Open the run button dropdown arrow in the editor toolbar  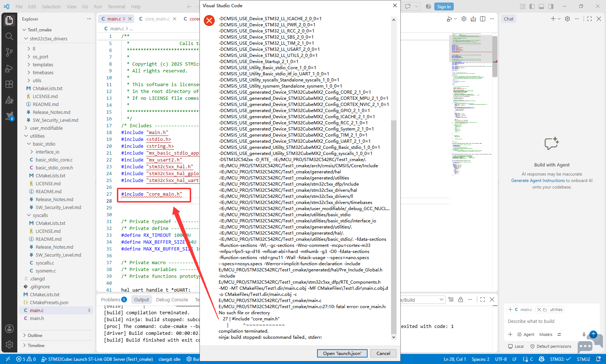456,19
